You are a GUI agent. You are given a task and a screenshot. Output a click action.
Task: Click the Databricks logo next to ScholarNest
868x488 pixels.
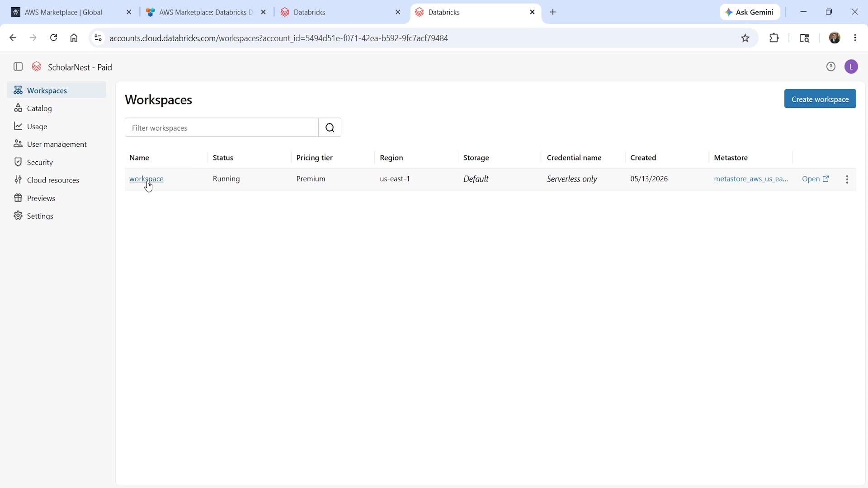pyautogui.click(x=37, y=67)
